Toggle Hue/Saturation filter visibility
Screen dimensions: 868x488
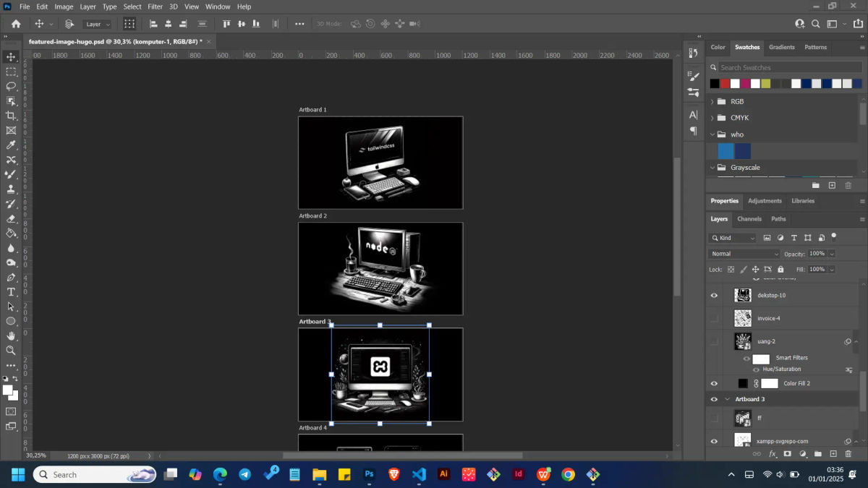pos(757,369)
